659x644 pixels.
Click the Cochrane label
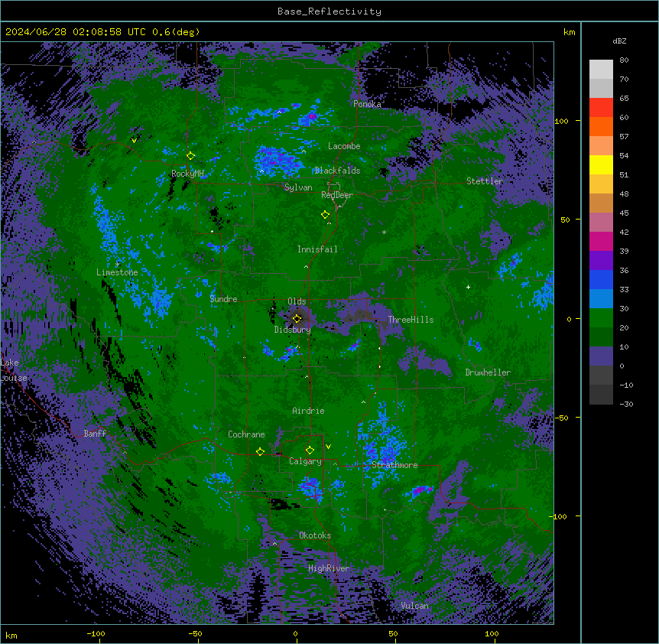pyautogui.click(x=246, y=434)
